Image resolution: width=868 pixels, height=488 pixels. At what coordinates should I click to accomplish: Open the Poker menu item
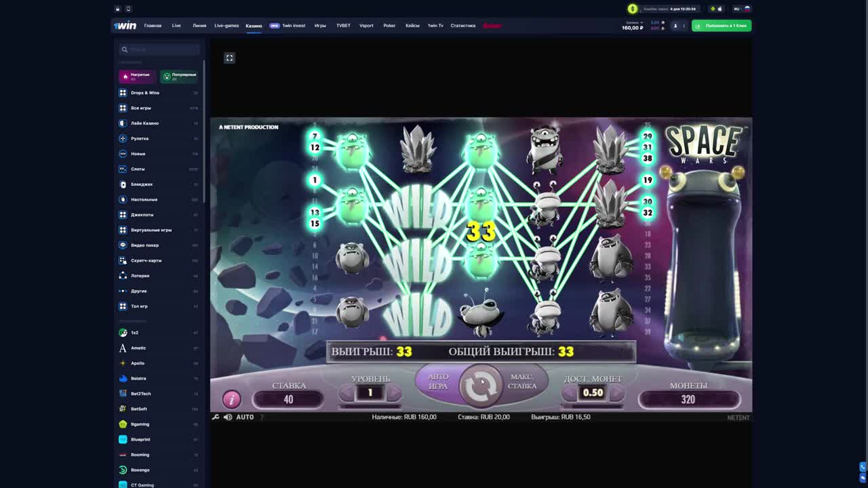pos(389,26)
